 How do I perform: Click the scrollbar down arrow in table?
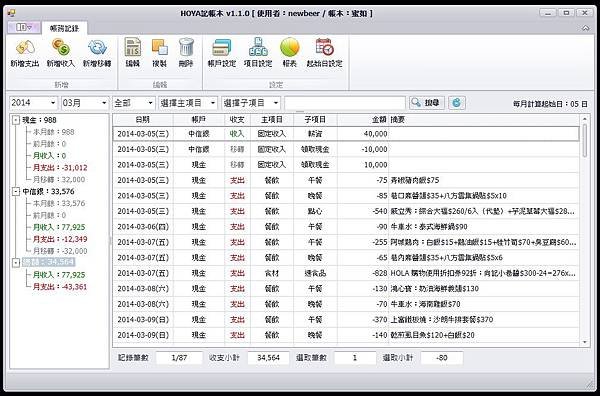(584, 342)
